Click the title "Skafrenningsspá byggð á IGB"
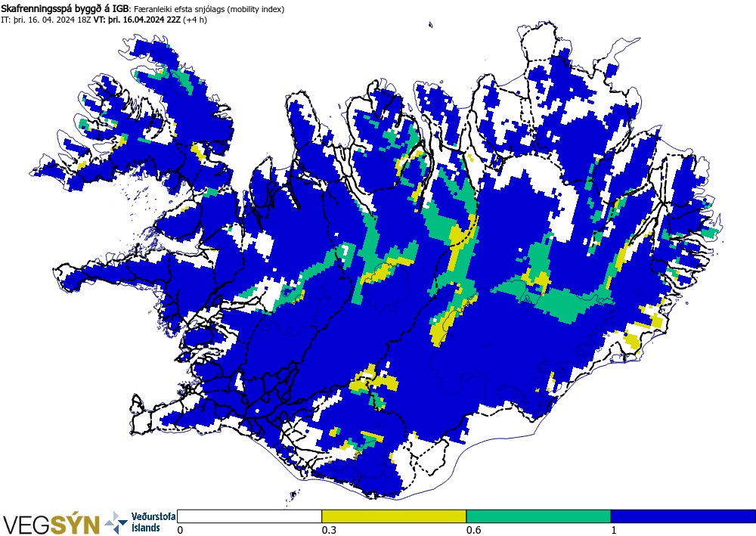Image resolution: width=756 pixels, height=536 pixels. click(64, 8)
